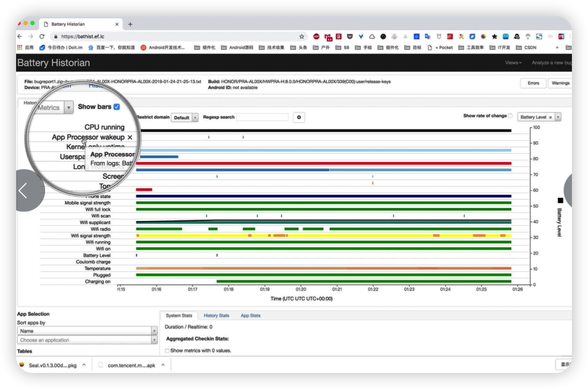
Task: Open the Sort apps by Name dropdown
Action: [x=87, y=331]
